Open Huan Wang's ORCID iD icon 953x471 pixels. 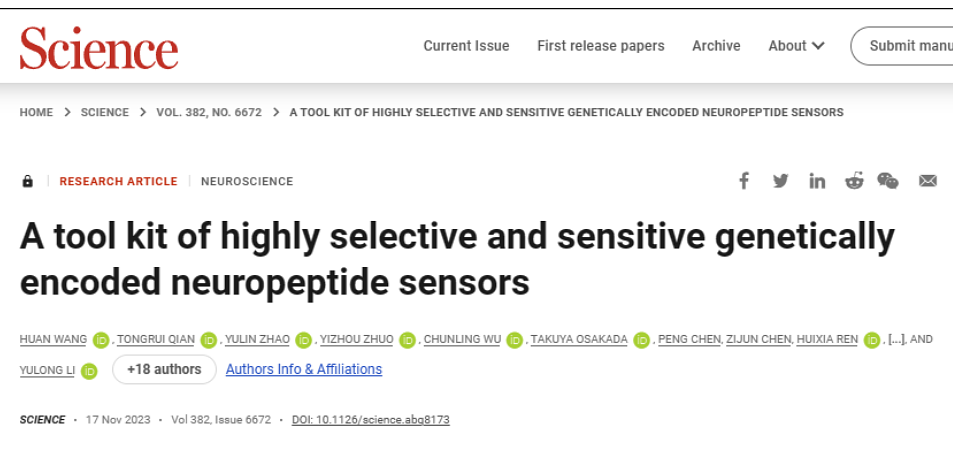101,340
